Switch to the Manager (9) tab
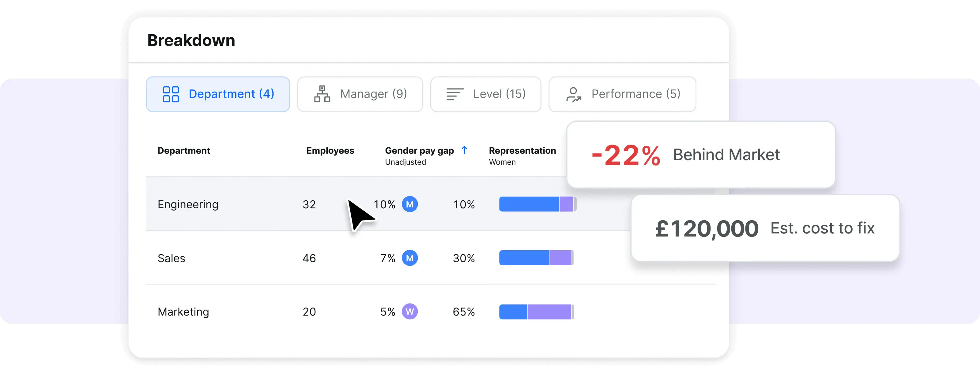The height and width of the screenshot is (374, 980). pyautogui.click(x=360, y=94)
